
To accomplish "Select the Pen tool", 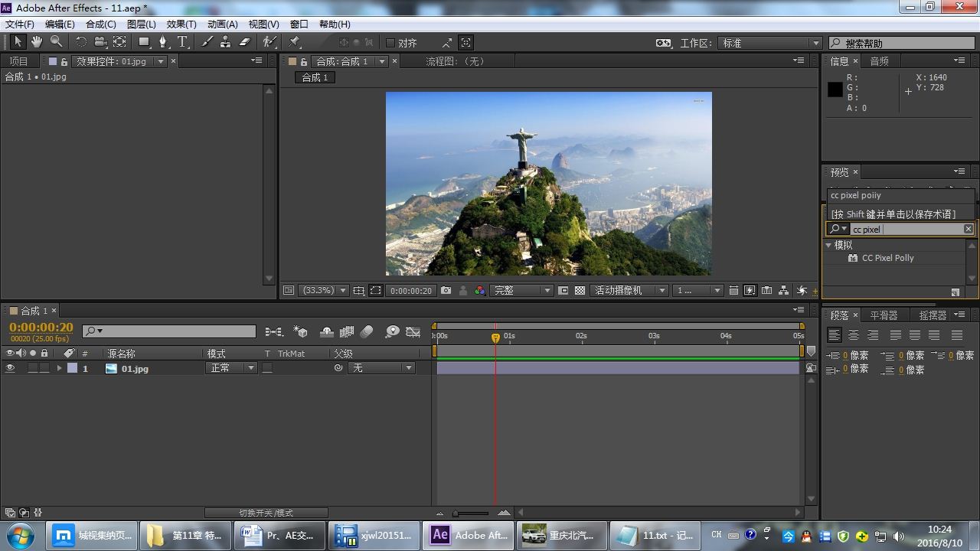I will [x=162, y=42].
